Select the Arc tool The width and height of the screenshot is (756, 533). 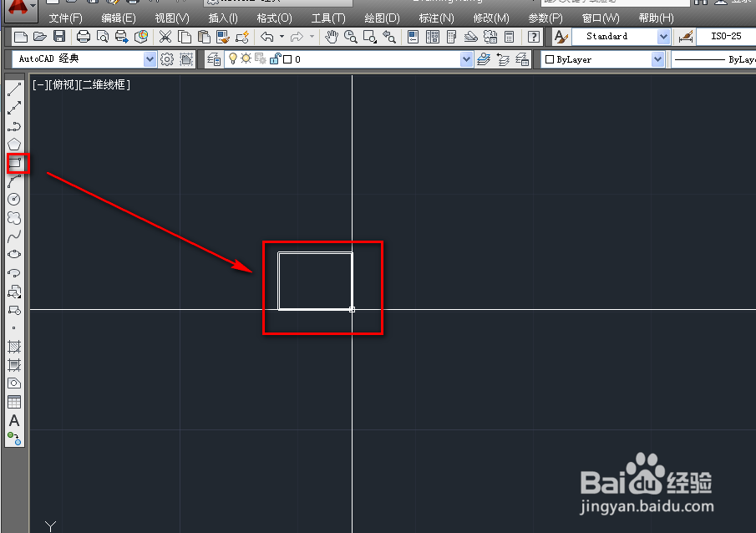point(14,181)
